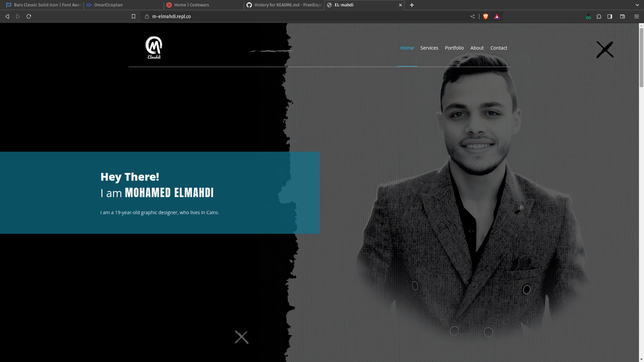Open the browser hamburger menu
Screen dimensions: 644x362
(636, 16)
